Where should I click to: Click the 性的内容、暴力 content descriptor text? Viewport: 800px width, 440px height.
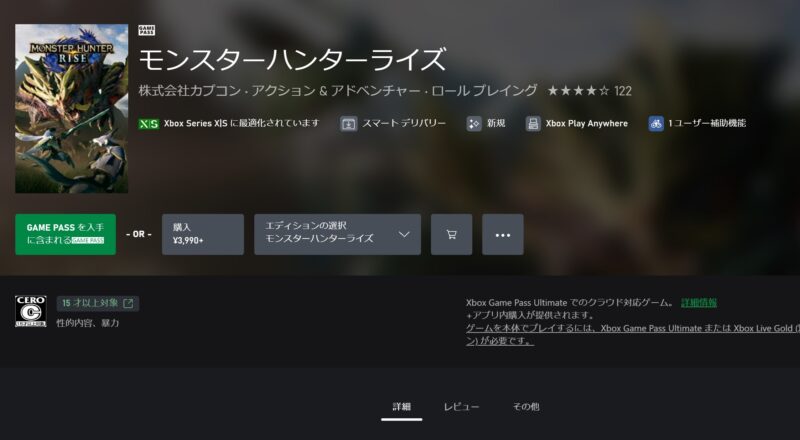(88, 323)
